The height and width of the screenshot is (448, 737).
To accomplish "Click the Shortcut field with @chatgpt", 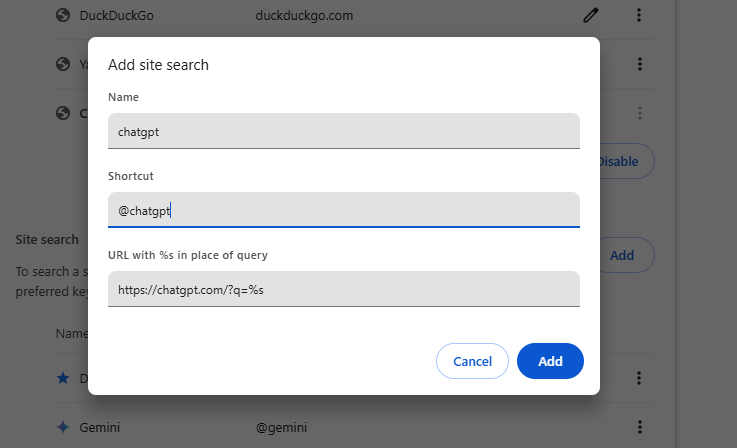I will click(x=344, y=210).
